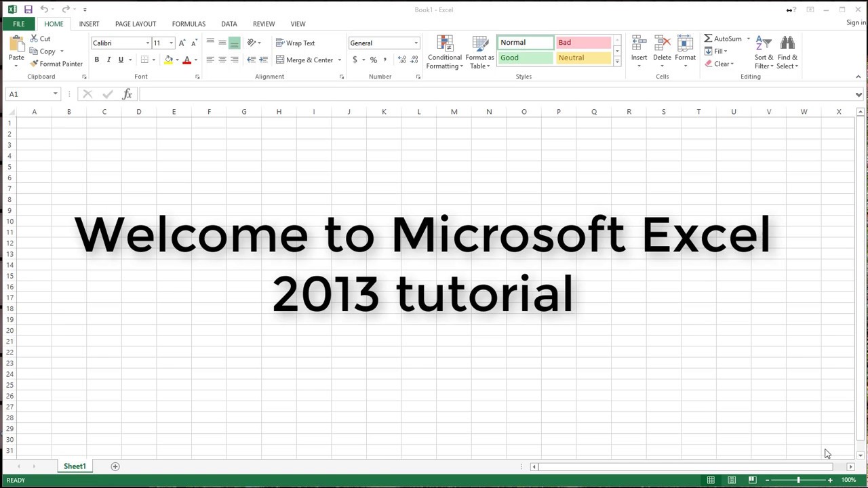Click the Redo arrow icon
The width and height of the screenshot is (868, 488).
click(x=66, y=9)
